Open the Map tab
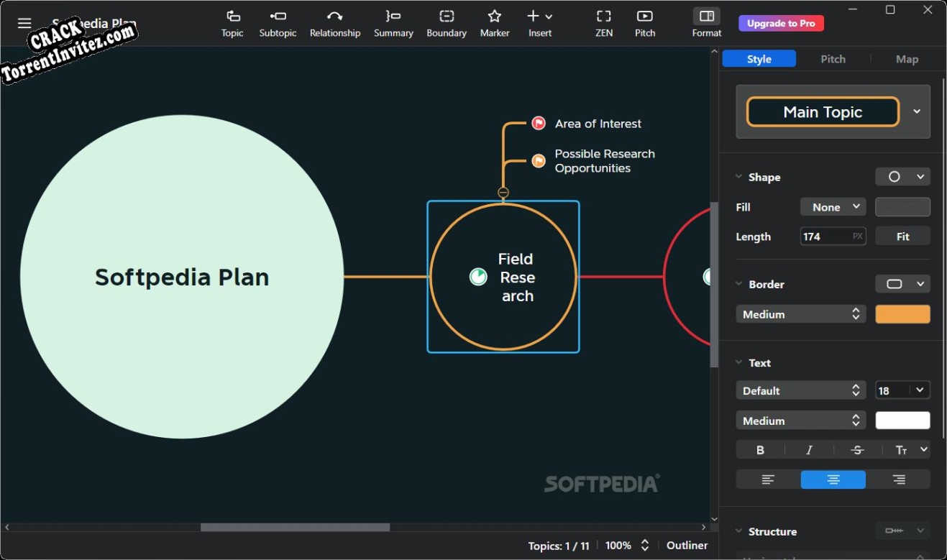This screenshot has width=947, height=560. pyautogui.click(x=907, y=58)
